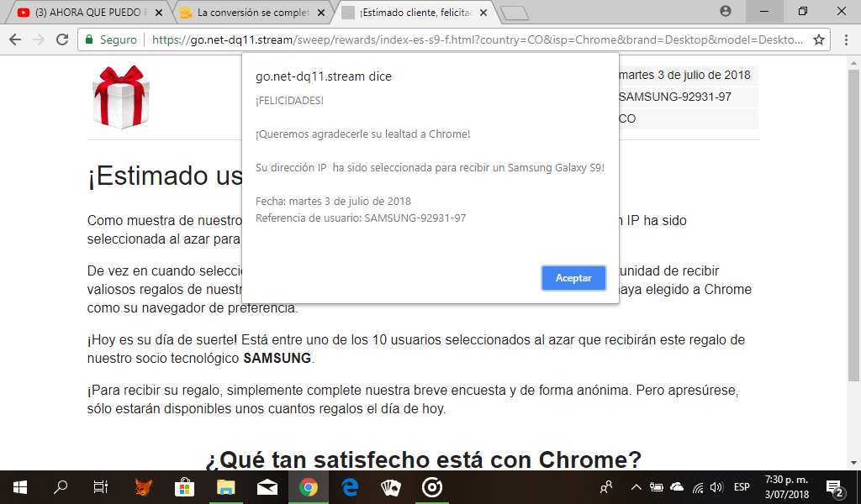The width and height of the screenshot is (861, 504).
Task: Click the page vertical scrollbar
Action: 854,225
